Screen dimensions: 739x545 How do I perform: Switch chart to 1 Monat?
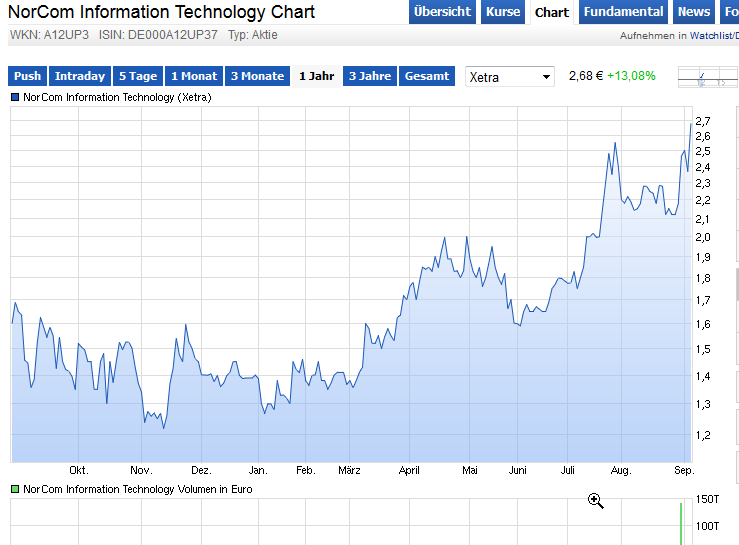(194, 76)
